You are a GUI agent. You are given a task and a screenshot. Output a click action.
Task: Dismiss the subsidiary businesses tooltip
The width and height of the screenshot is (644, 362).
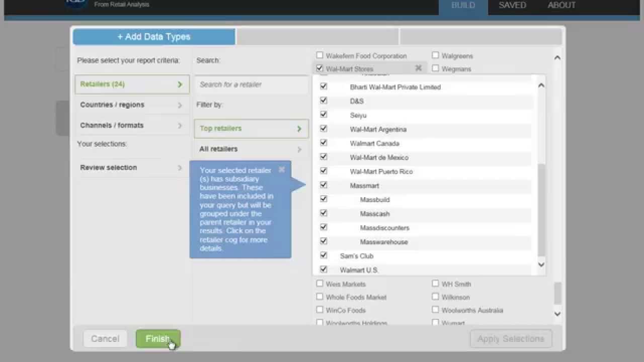(282, 169)
